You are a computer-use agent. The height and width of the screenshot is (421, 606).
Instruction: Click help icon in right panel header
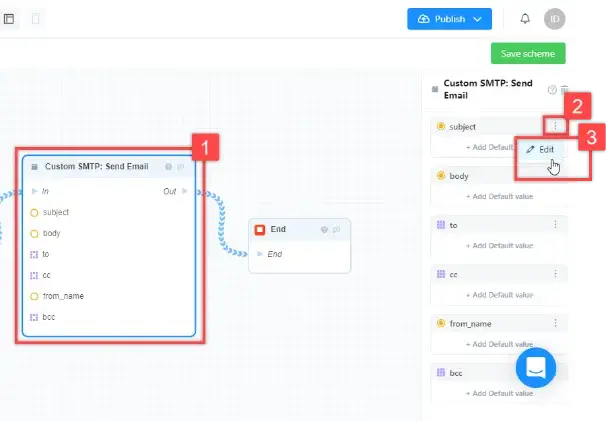(x=552, y=90)
